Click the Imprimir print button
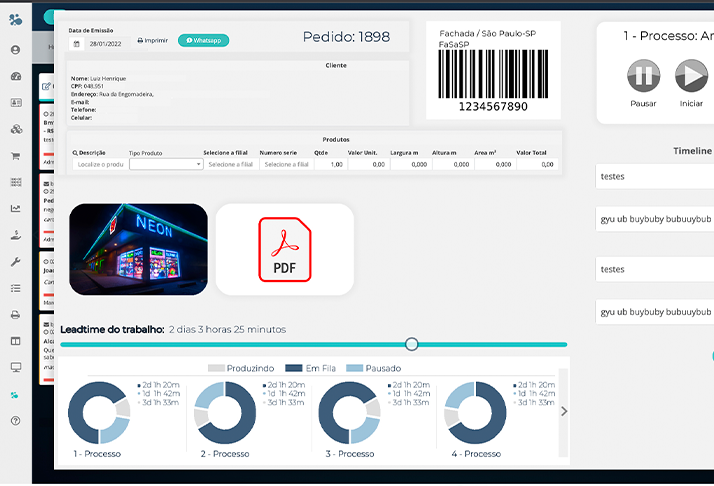Image resolution: width=714 pixels, height=486 pixels. 153,41
